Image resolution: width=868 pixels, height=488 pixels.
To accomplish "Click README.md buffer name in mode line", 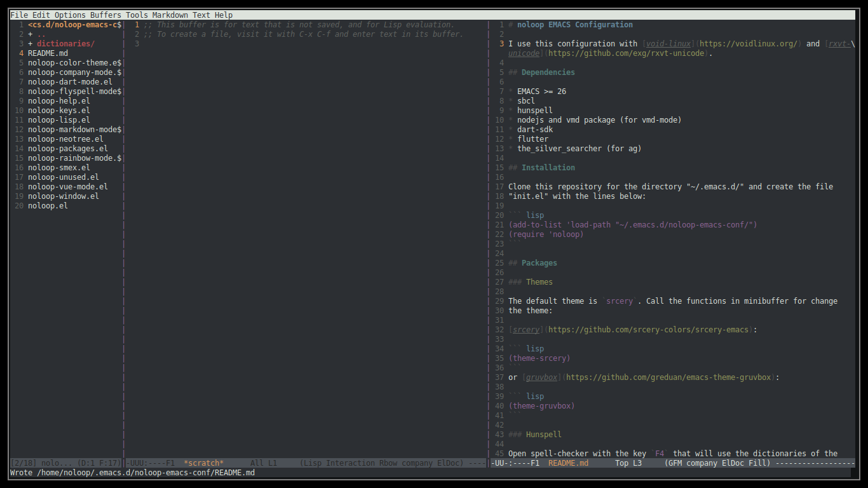I will 568,463.
